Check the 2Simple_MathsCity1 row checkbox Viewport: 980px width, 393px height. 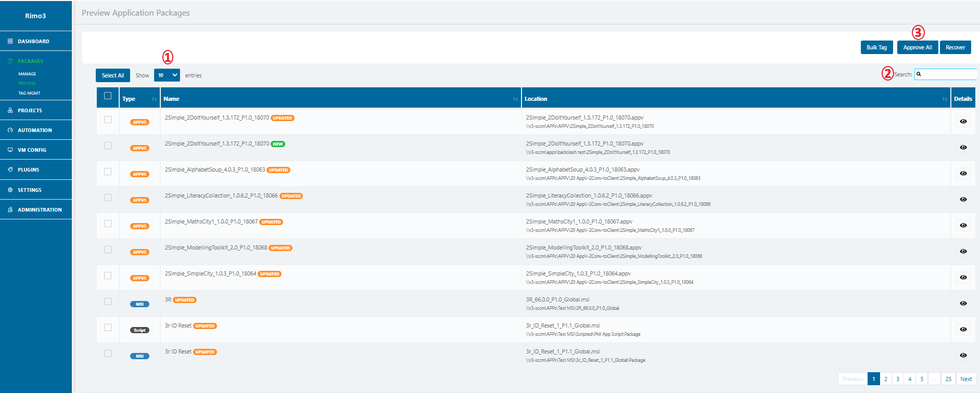(x=108, y=224)
